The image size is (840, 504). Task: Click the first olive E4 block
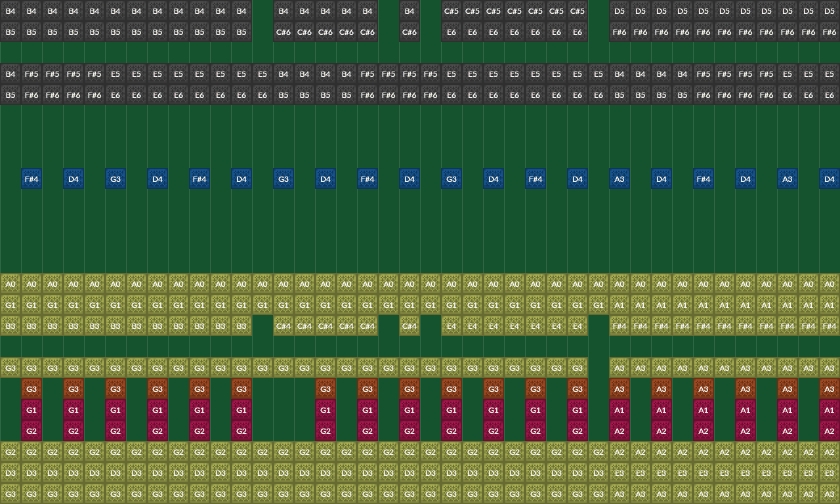pyautogui.click(x=451, y=326)
